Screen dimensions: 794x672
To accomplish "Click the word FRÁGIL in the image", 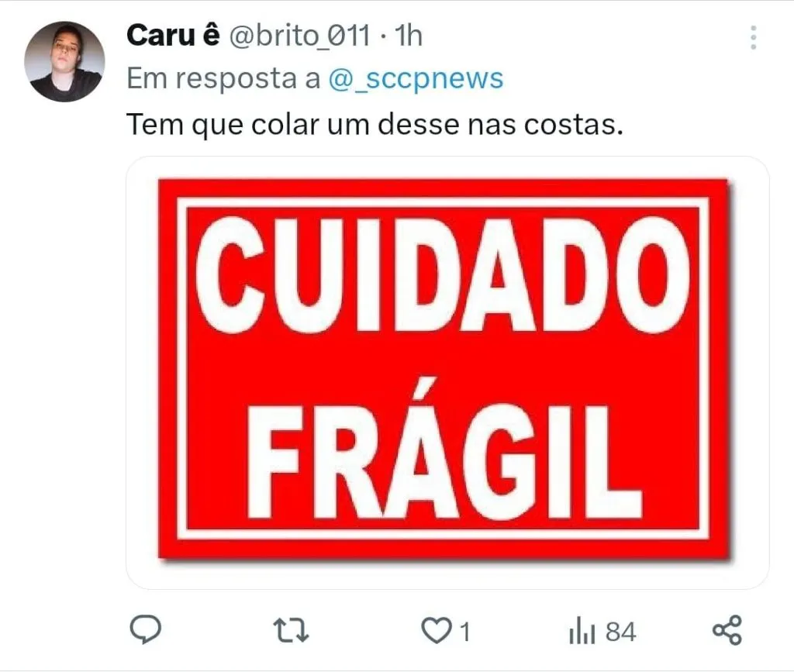I will coord(444,450).
